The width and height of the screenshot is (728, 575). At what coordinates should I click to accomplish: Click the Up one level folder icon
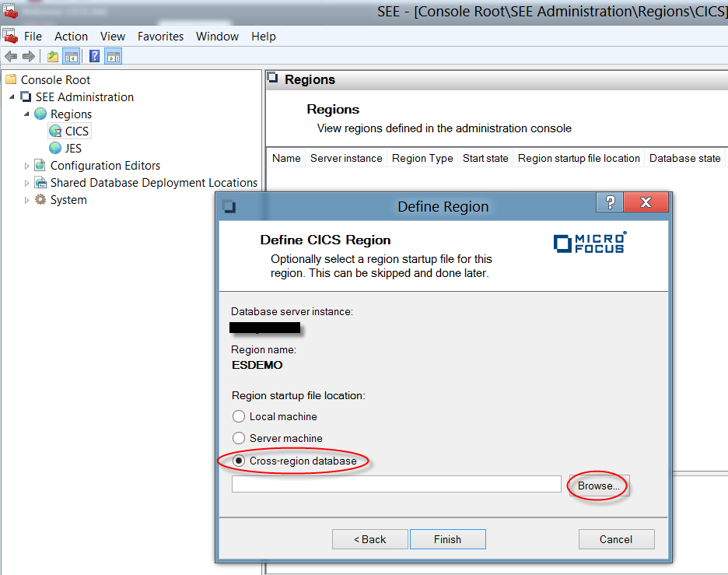click(53, 57)
